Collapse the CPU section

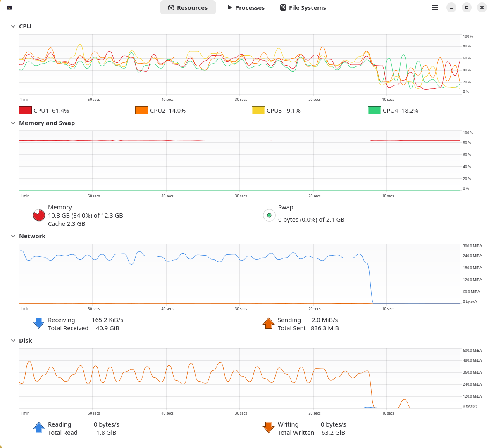pos(13,26)
